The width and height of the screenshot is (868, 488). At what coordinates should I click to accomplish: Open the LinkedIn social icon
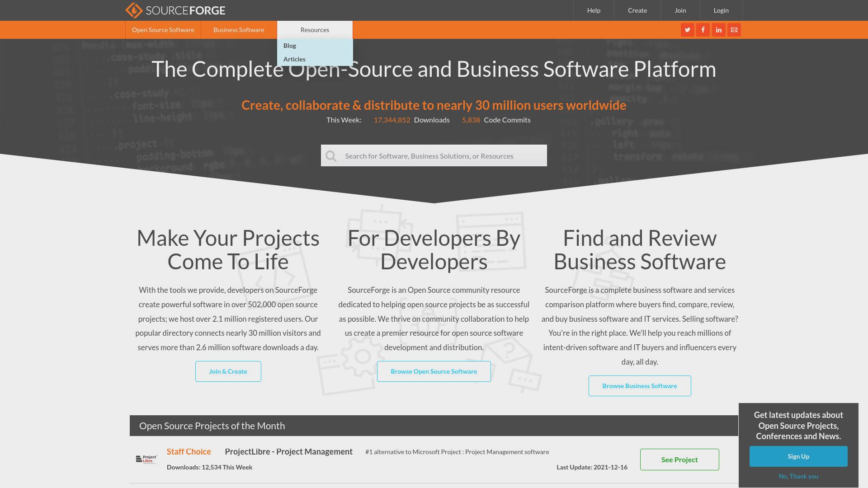(x=718, y=30)
